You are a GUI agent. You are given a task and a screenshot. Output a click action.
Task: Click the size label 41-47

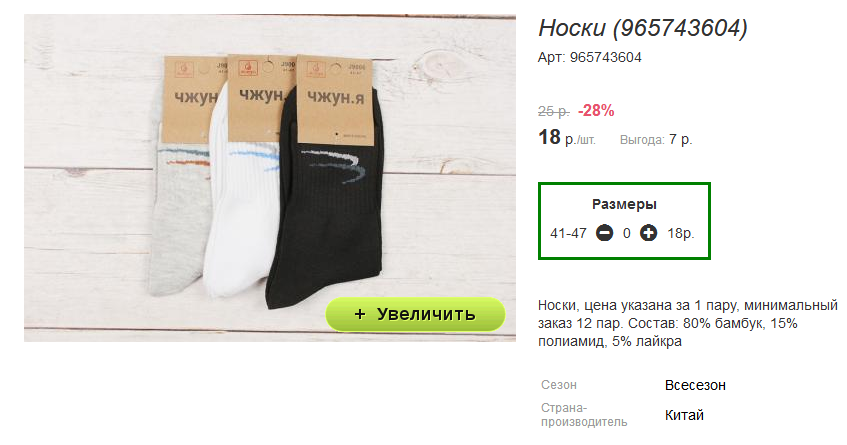point(568,233)
